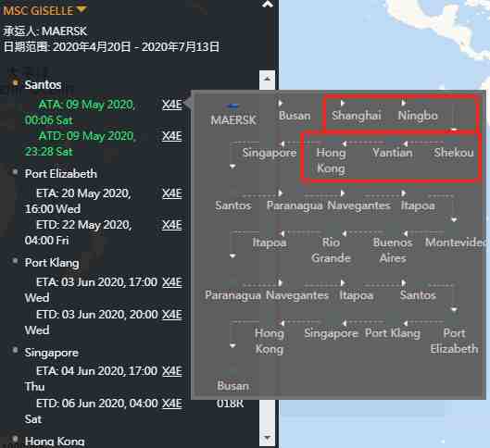Click the carrier line 承运人: MAERSK
The width and height of the screenshot is (490, 448).
coord(45,31)
